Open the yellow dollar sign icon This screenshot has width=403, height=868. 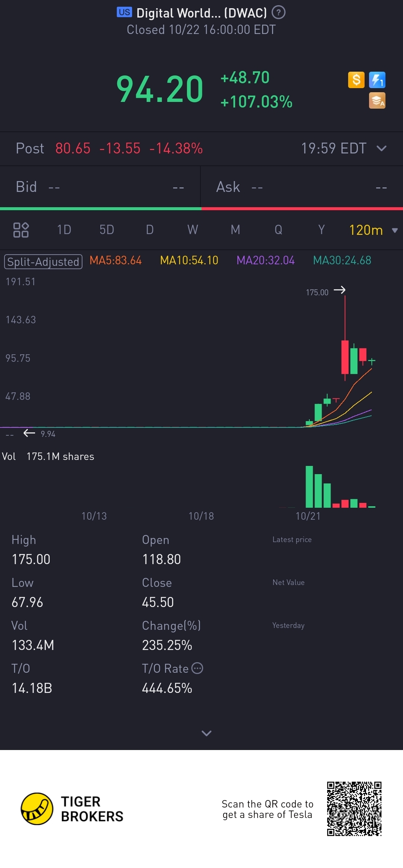click(x=356, y=80)
